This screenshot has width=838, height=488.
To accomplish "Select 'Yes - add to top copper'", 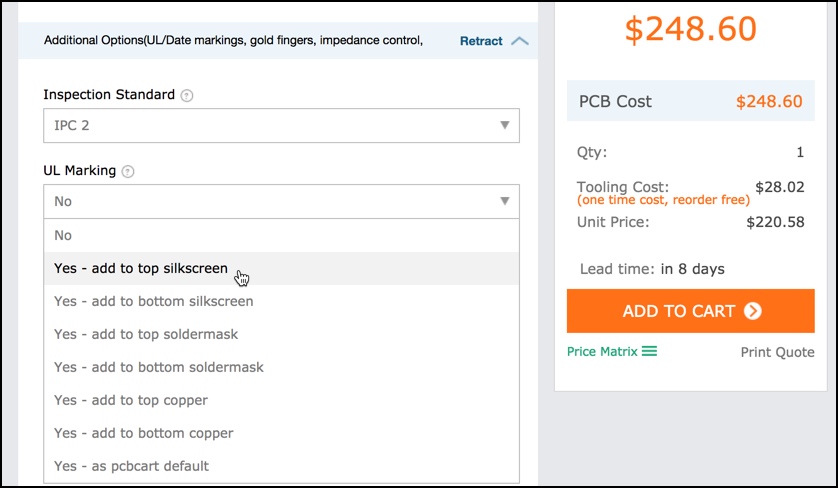I will [131, 400].
